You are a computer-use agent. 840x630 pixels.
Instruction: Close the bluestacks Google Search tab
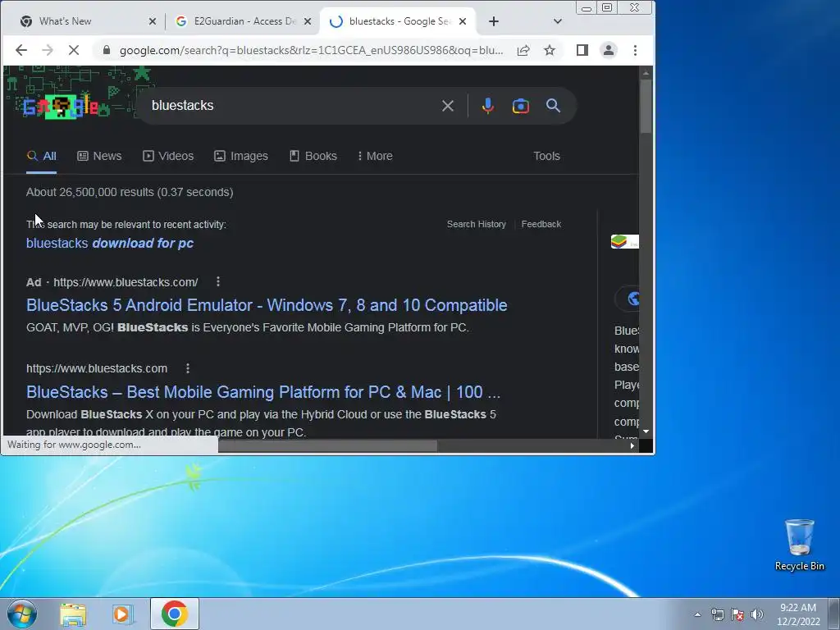pyautogui.click(x=463, y=21)
